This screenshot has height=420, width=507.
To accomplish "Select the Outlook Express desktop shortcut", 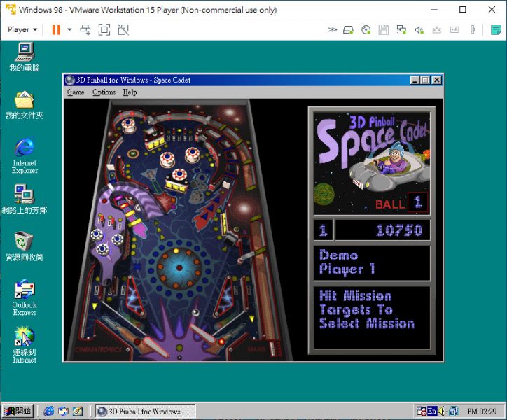I will (x=25, y=297).
